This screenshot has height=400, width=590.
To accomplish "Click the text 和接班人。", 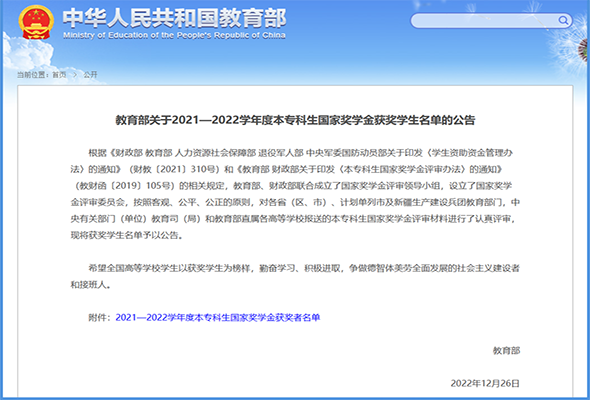I will pos(91,284).
